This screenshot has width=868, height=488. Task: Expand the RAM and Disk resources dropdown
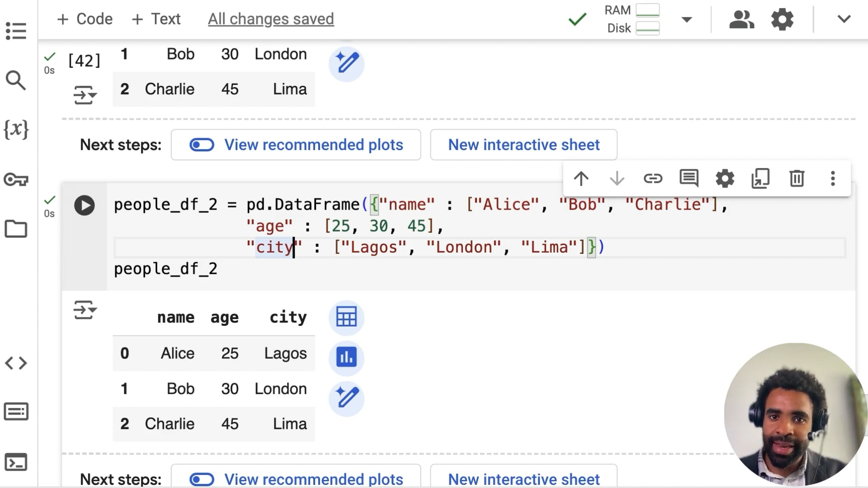click(686, 19)
